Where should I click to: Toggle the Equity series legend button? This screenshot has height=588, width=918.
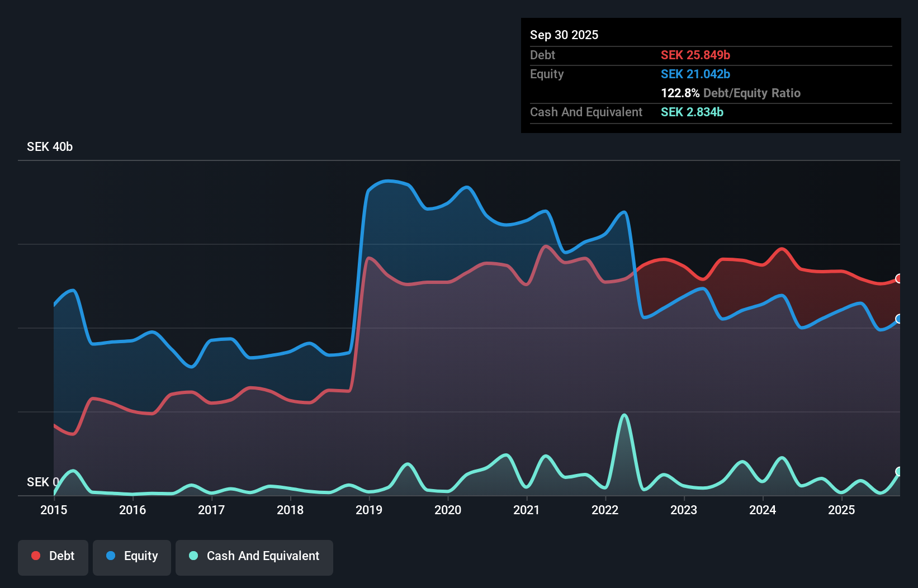(x=132, y=557)
